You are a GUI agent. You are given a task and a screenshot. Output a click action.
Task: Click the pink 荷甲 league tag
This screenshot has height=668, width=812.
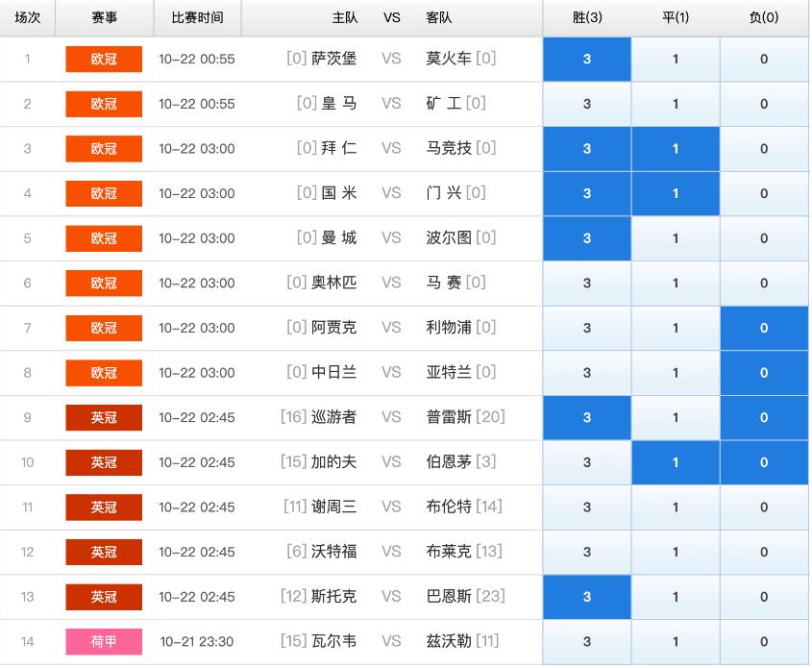pos(104,642)
